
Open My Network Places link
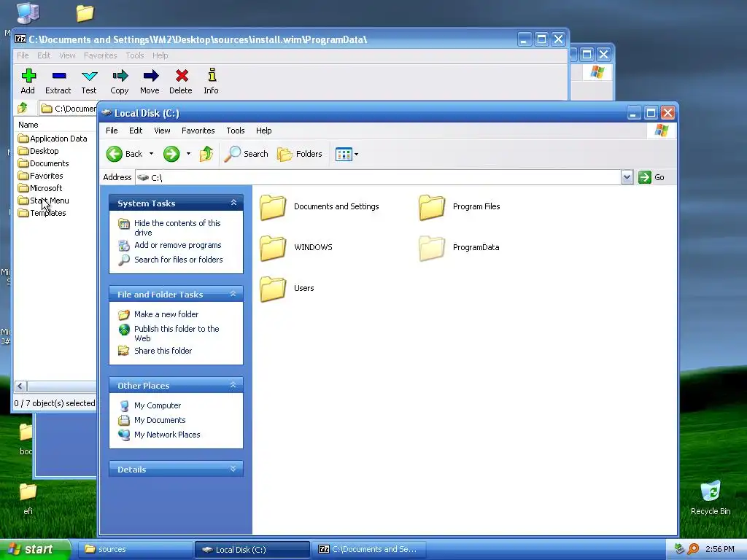pos(167,435)
